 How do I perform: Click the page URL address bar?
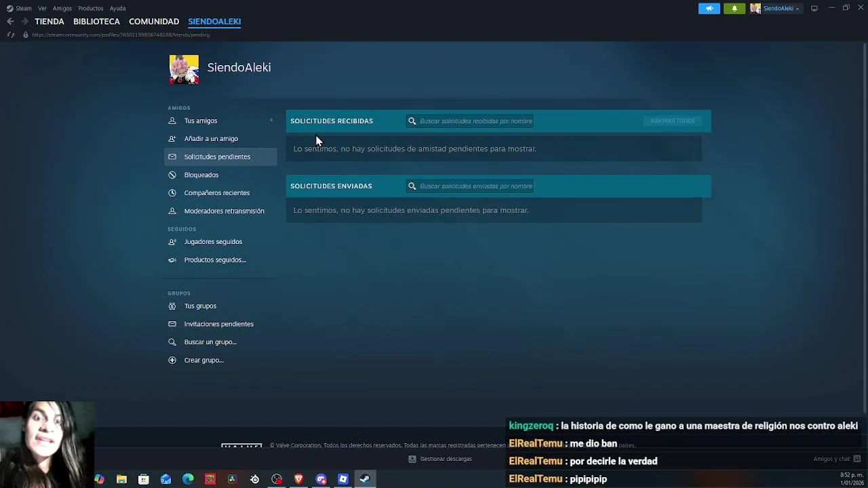121,35
